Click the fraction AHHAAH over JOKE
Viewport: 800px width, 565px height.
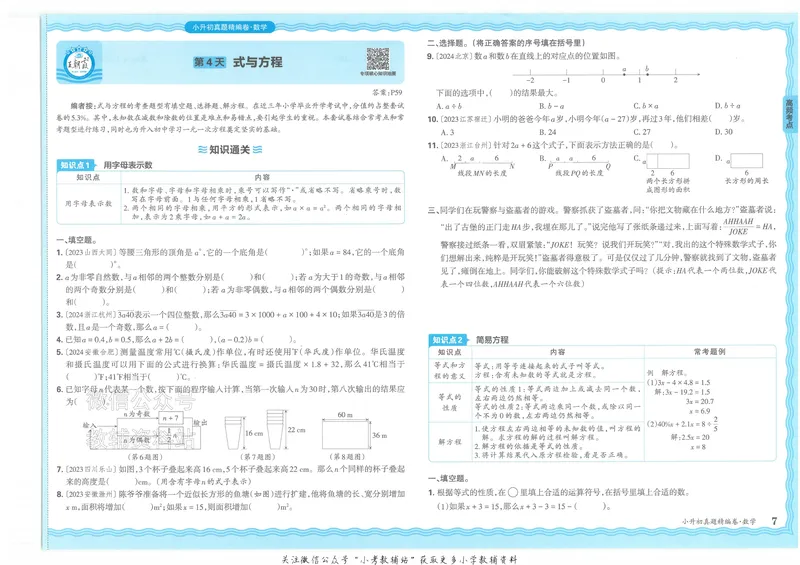tap(738, 226)
